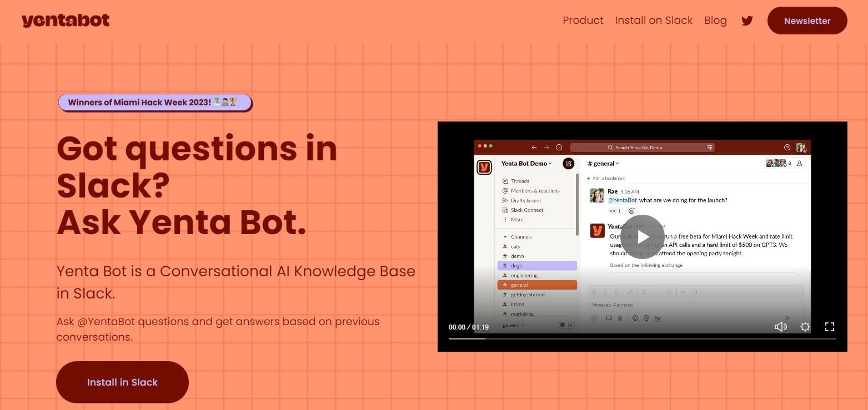Click the forward arrow in the Slack demo
868x410 pixels.
546,148
